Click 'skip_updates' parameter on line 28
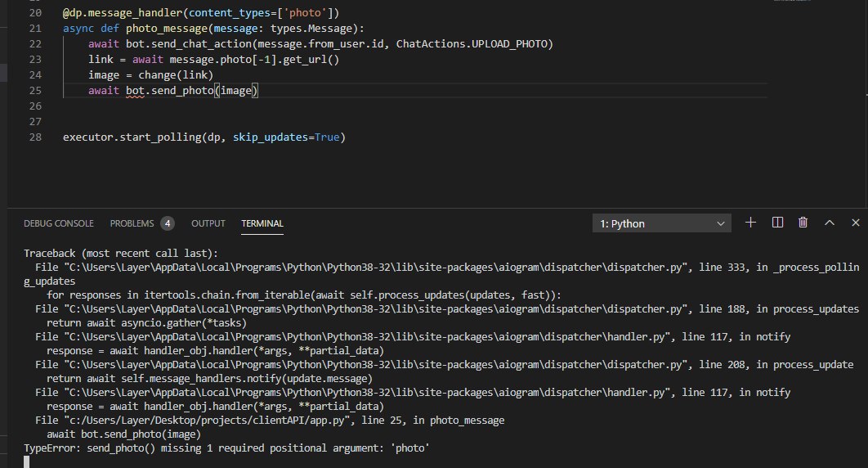868x468 pixels. 271,137
